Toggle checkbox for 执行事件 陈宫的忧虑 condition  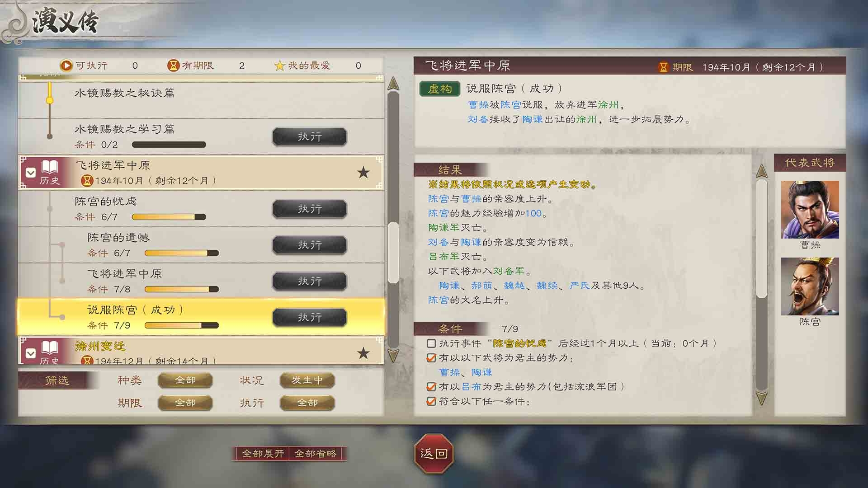(x=431, y=343)
